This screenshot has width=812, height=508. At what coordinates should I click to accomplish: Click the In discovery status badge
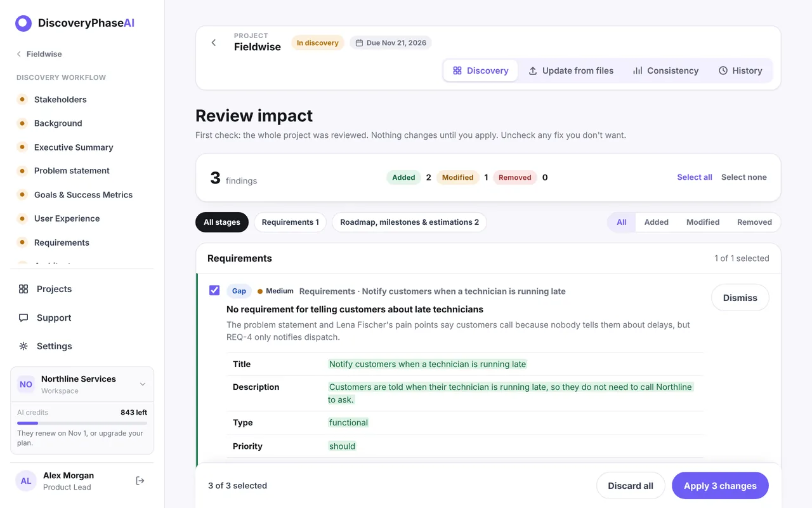[x=318, y=43]
